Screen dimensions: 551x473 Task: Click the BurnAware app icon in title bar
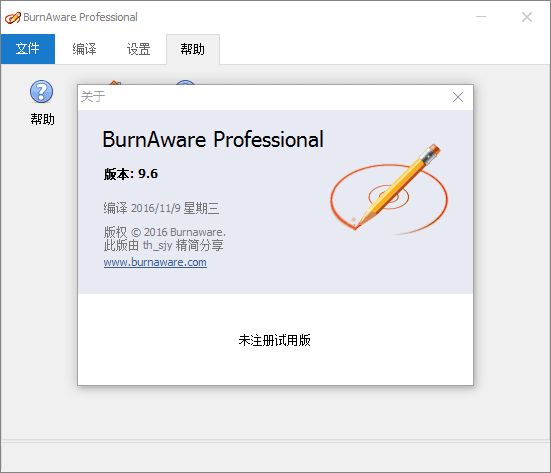(13, 17)
